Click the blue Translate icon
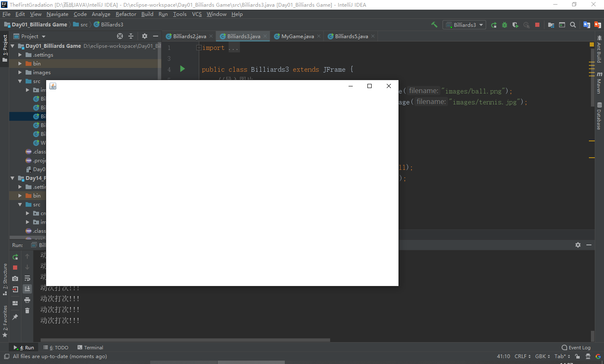 [587, 25]
